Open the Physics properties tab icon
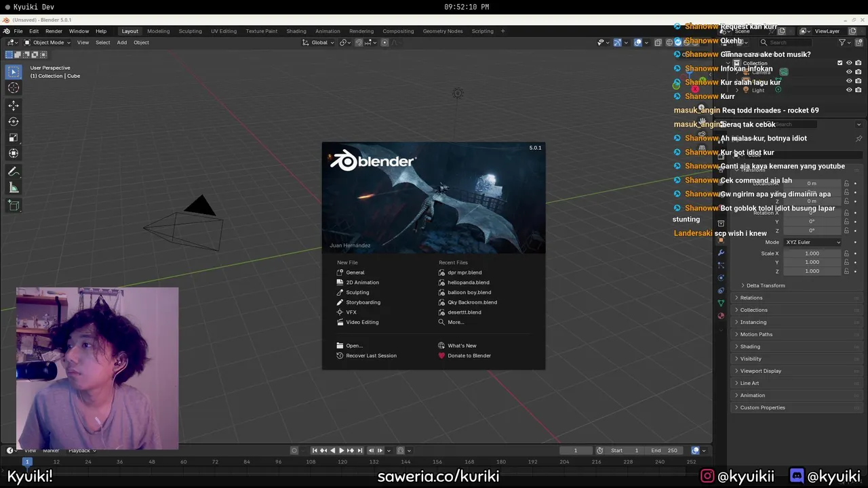The width and height of the screenshot is (868, 488). [721, 278]
